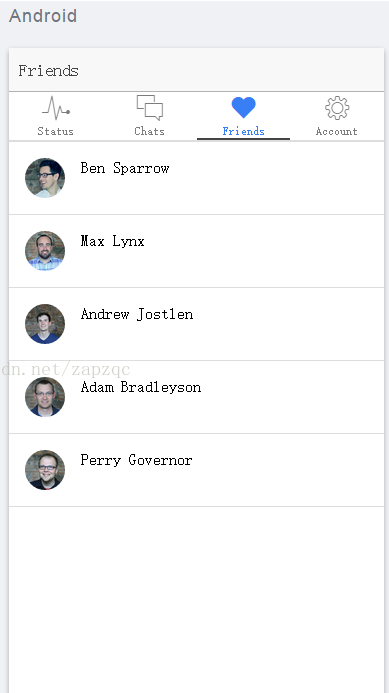
Task: Switch to the Chats tab label
Action: tap(149, 131)
